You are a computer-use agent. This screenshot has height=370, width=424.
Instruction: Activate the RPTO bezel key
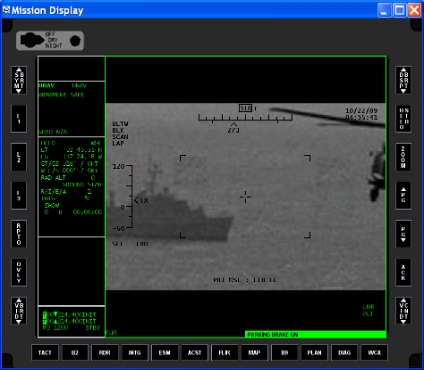point(19,234)
